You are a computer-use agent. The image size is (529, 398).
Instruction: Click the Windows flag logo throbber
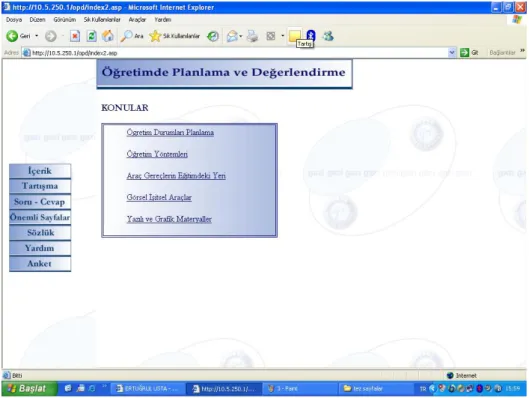coord(517,20)
